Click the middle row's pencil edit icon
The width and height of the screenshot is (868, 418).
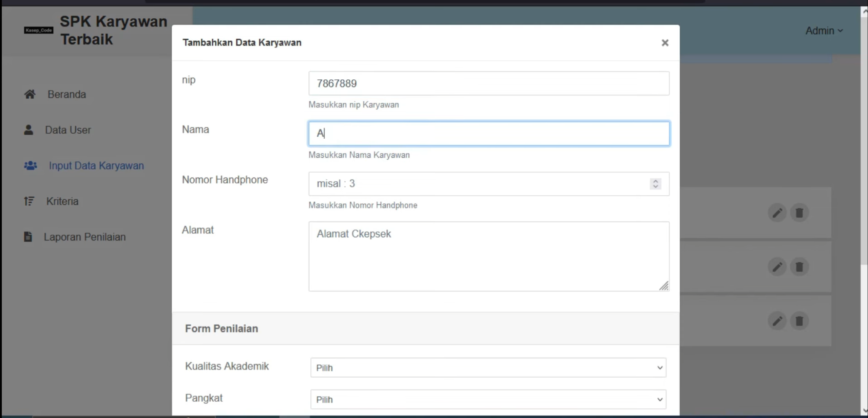(x=777, y=267)
